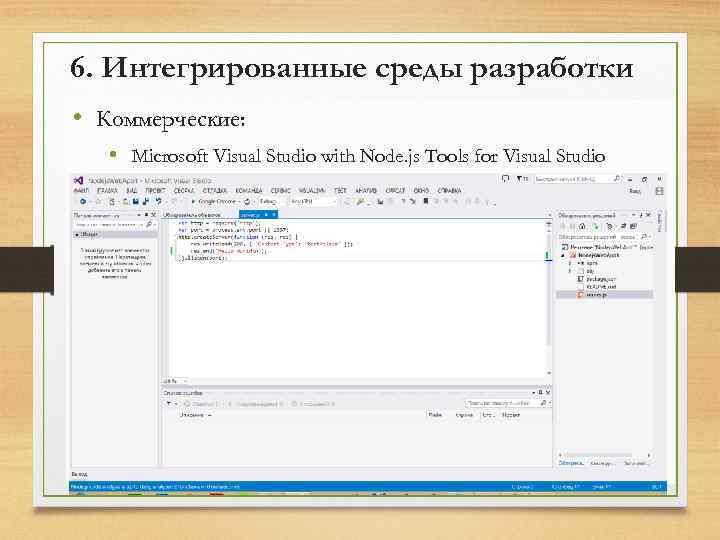Open the ОТЛАДКА menu
Screen dimensions: 720x540
tap(214, 191)
